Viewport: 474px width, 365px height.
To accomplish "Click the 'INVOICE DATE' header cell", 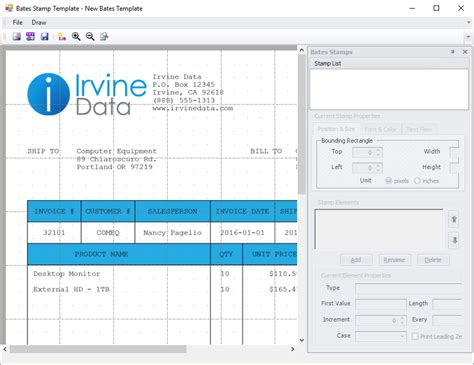I will 242,211.
